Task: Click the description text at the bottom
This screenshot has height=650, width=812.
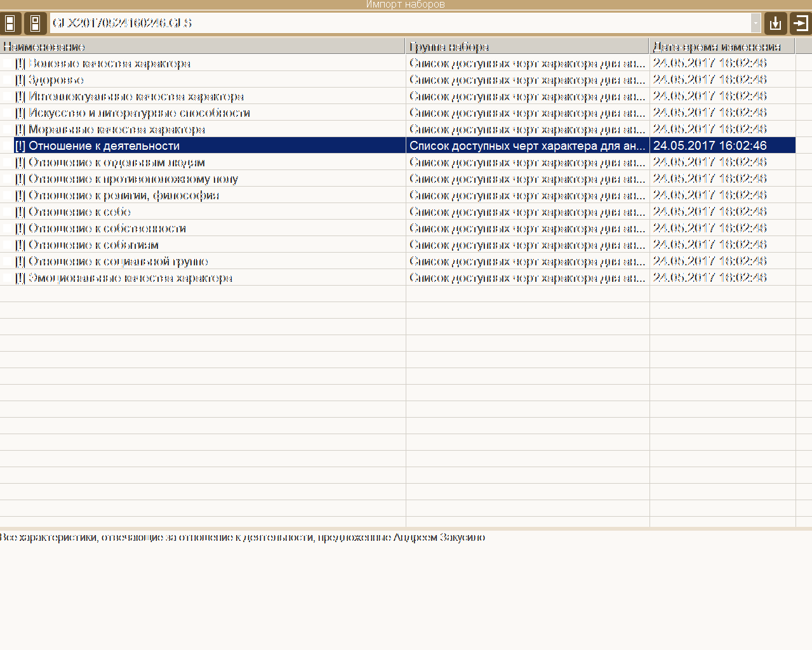Action: coord(243,538)
